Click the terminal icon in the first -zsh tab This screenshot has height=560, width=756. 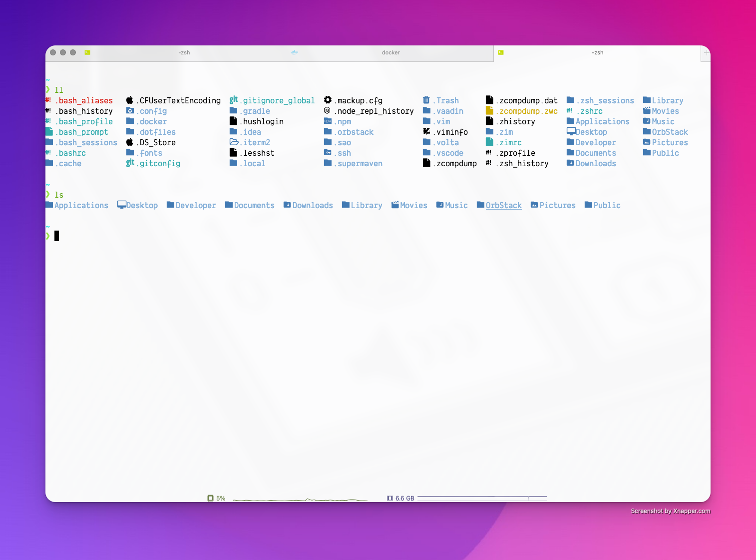tap(87, 52)
